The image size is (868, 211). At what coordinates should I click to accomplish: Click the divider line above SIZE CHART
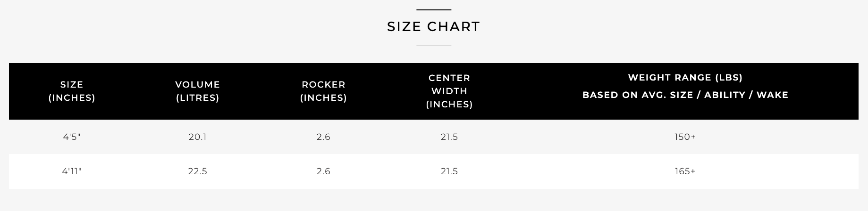tap(434, 9)
